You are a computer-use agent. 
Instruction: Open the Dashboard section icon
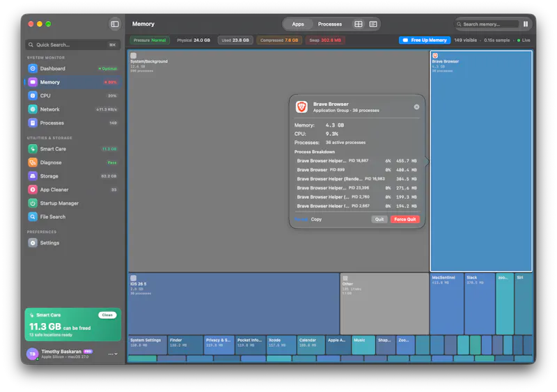[x=33, y=69]
